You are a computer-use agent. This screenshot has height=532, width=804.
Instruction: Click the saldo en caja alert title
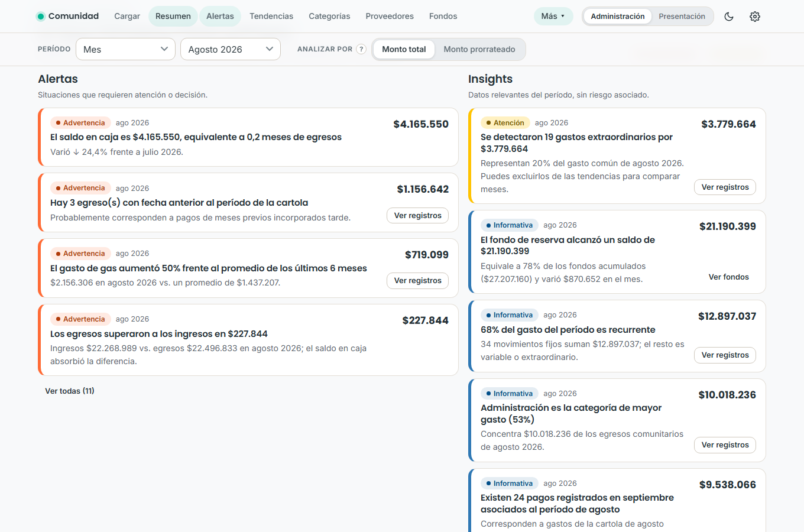pyautogui.click(x=196, y=137)
